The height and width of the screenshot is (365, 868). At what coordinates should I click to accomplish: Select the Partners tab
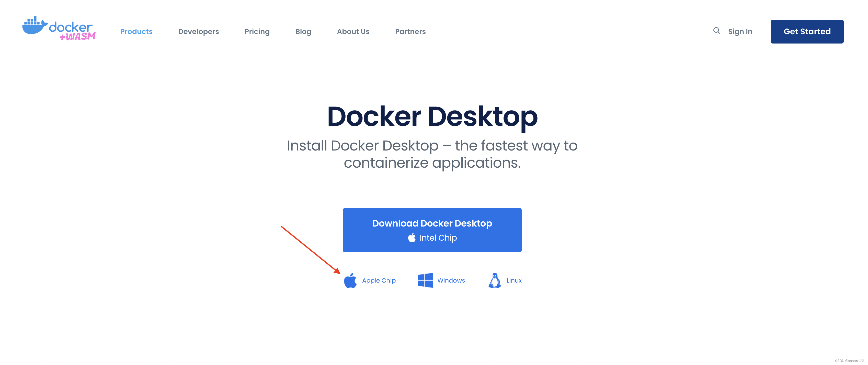point(410,31)
